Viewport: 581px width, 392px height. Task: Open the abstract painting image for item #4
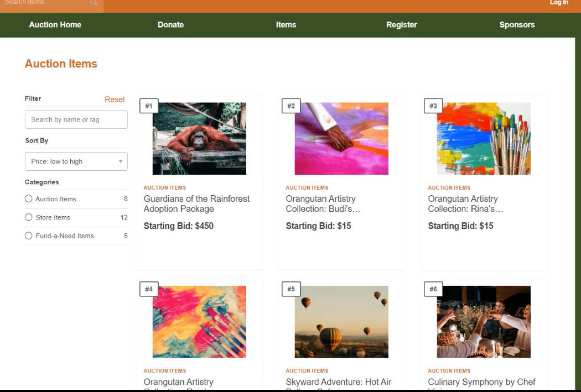point(199,322)
